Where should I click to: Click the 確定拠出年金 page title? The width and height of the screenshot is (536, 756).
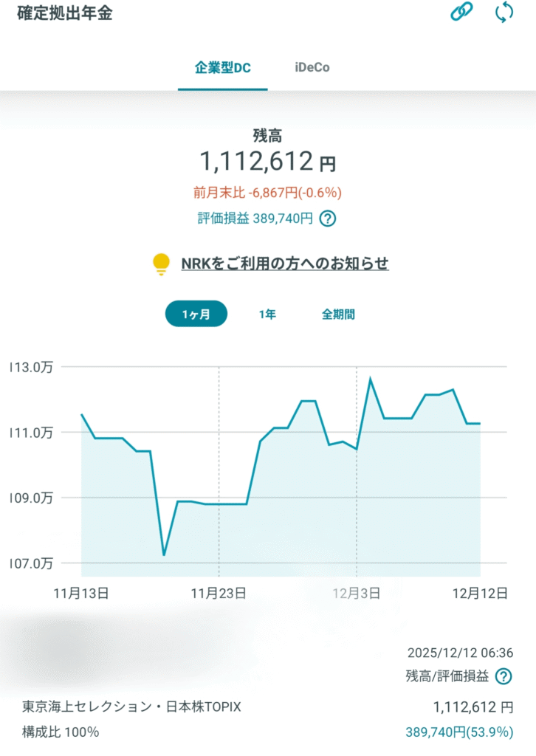(64, 13)
